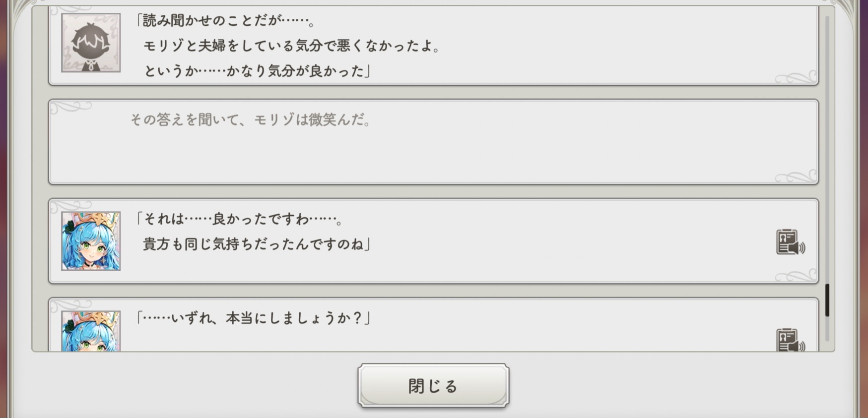
Task: Click empty area below the narration text
Action: tap(432, 159)
